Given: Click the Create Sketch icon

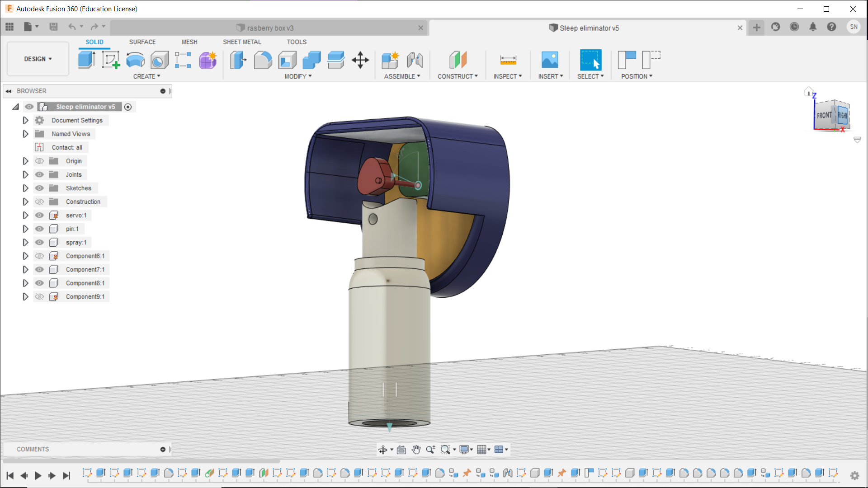Looking at the screenshot, I should click(111, 60).
